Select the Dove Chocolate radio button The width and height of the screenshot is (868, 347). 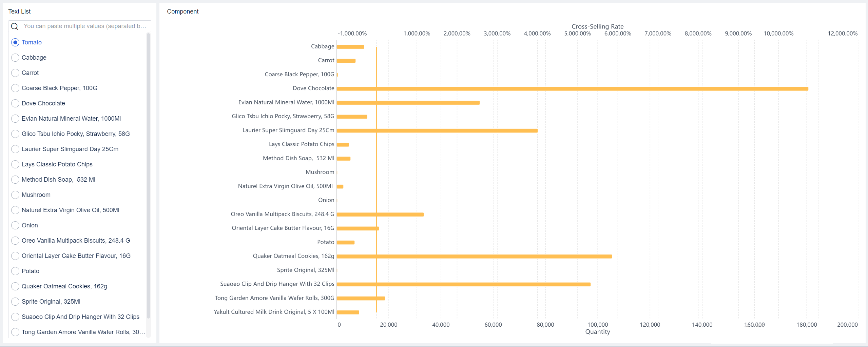(x=15, y=103)
